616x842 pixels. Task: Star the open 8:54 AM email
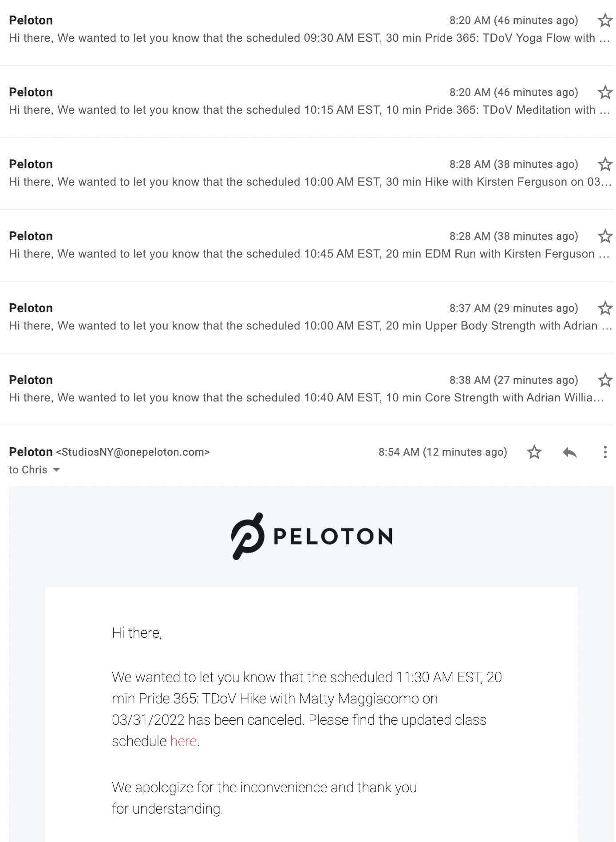pyautogui.click(x=534, y=452)
